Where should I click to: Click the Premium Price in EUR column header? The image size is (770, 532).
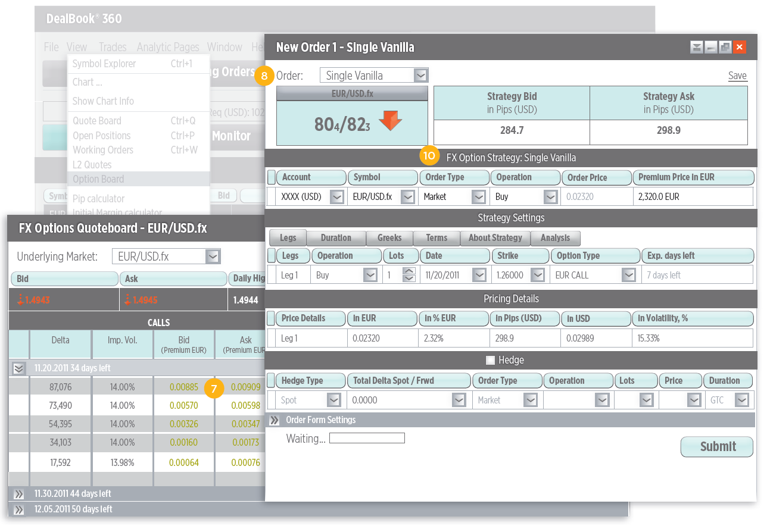694,177
